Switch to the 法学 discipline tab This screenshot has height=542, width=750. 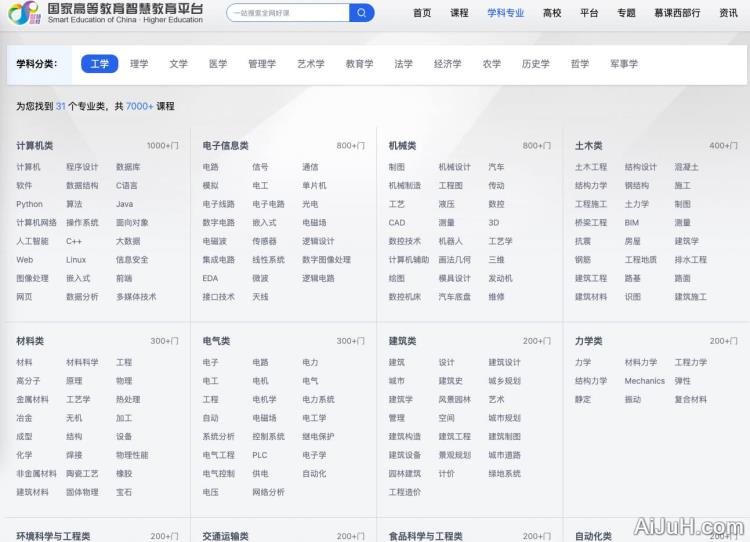404,64
